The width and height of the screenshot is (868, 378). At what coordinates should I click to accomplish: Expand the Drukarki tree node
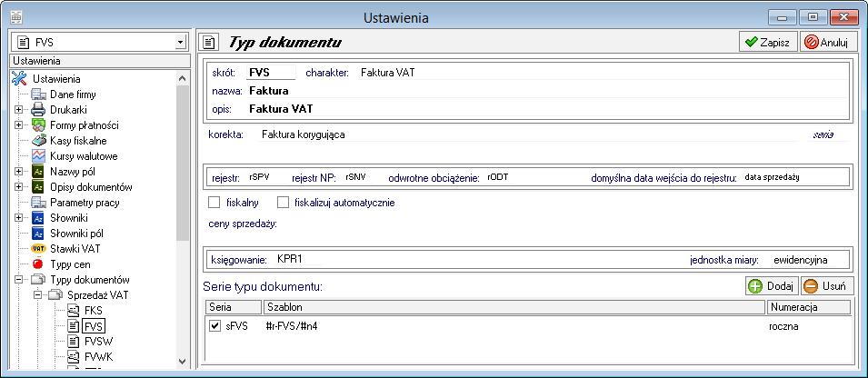(x=18, y=110)
